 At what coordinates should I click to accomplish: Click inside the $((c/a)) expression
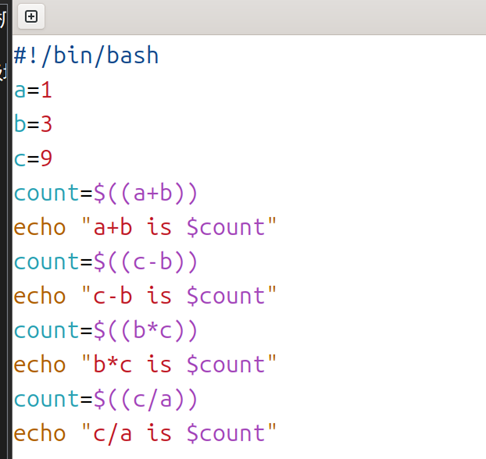tap(146, 399)
